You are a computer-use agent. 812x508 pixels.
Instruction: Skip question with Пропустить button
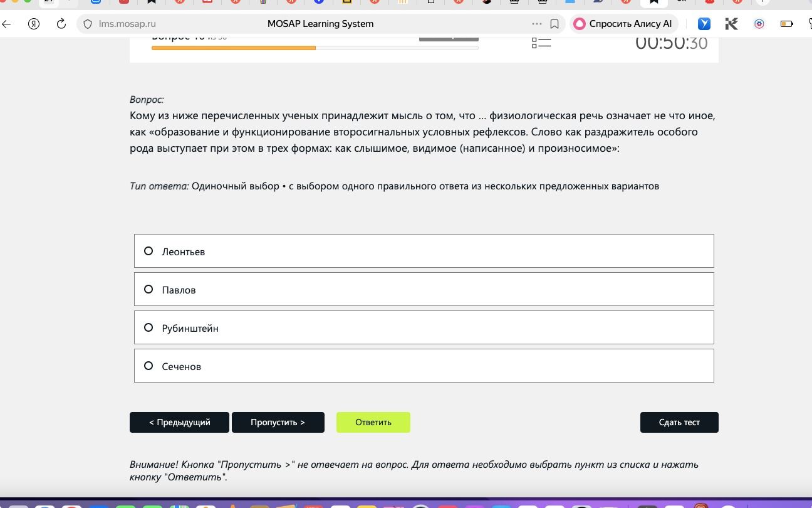[278, 422]
